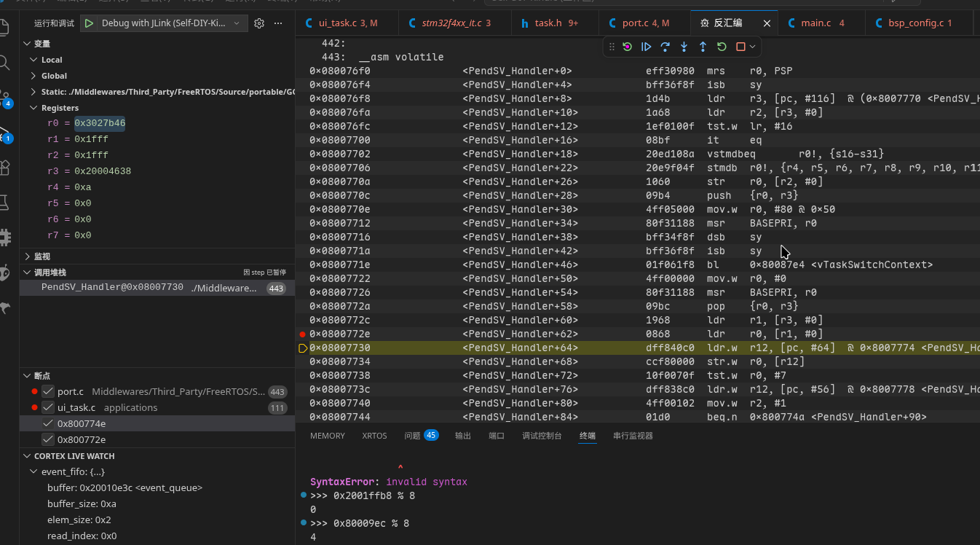Continue execution from the debug toolbar

pos(646,47)
